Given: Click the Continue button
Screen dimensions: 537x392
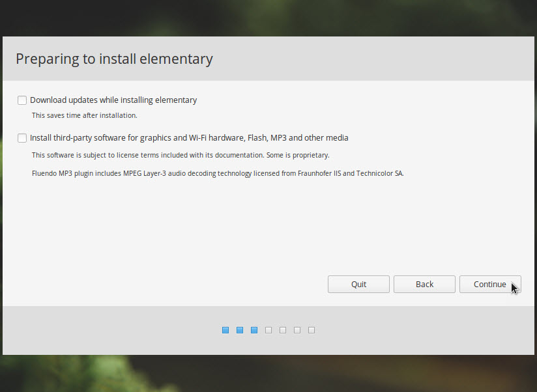Looking at the screenshot, I should pyautogui.click(x=490, y=285).
